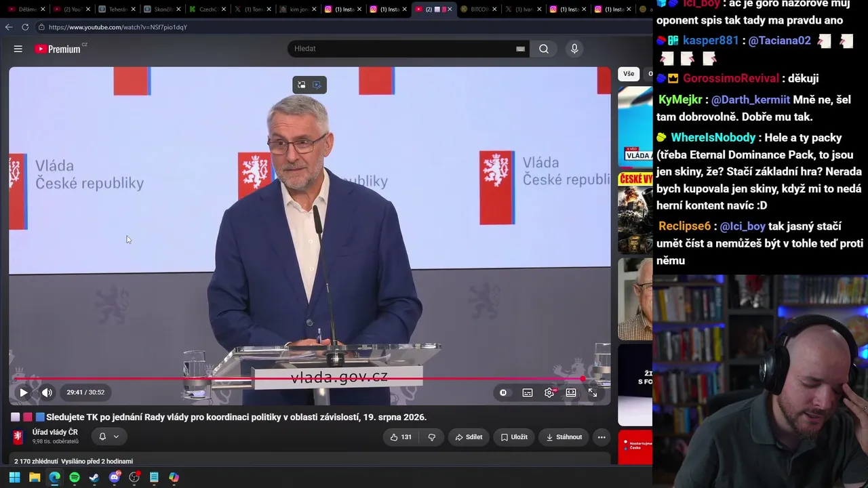The image size is (868, 488).
Task: Click the @Darth_kermiit mention in chat
Action: click(751, 100)
